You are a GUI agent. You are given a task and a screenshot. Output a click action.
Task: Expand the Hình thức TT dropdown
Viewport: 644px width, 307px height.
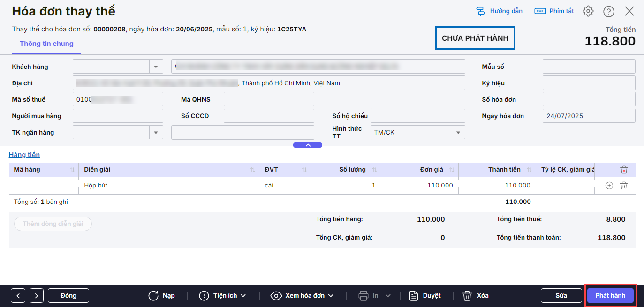(458, 133)
